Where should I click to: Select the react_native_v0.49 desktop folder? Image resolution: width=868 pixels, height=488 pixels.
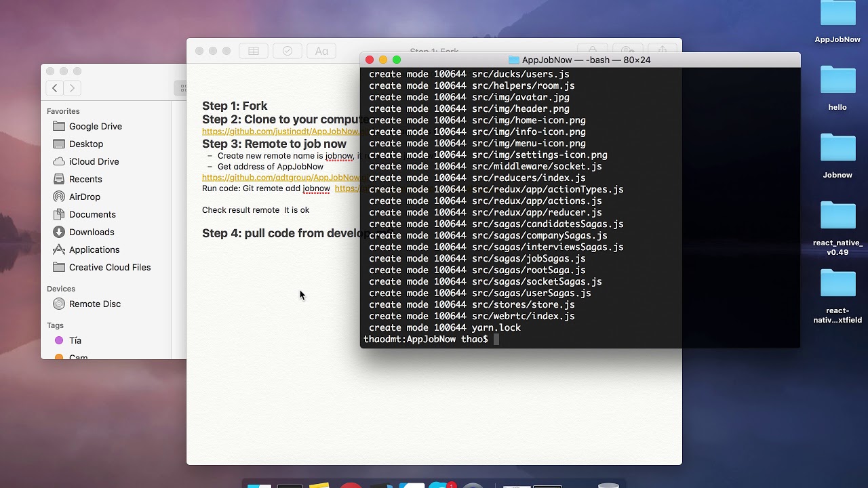coord(837,215)
